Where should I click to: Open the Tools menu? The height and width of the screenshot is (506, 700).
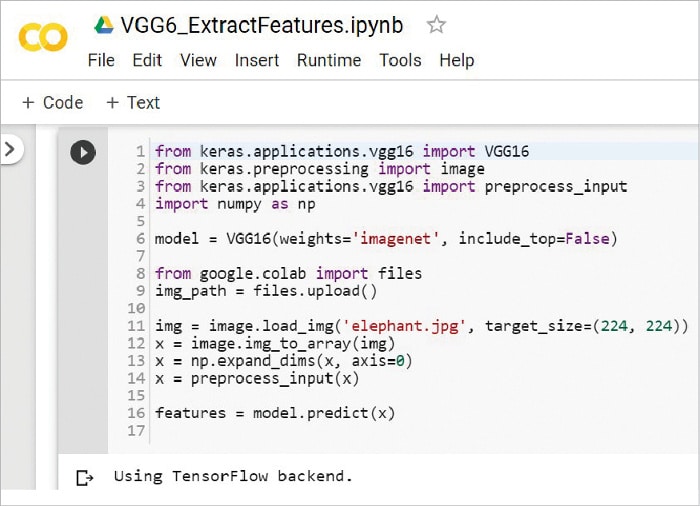click(400, 61)
